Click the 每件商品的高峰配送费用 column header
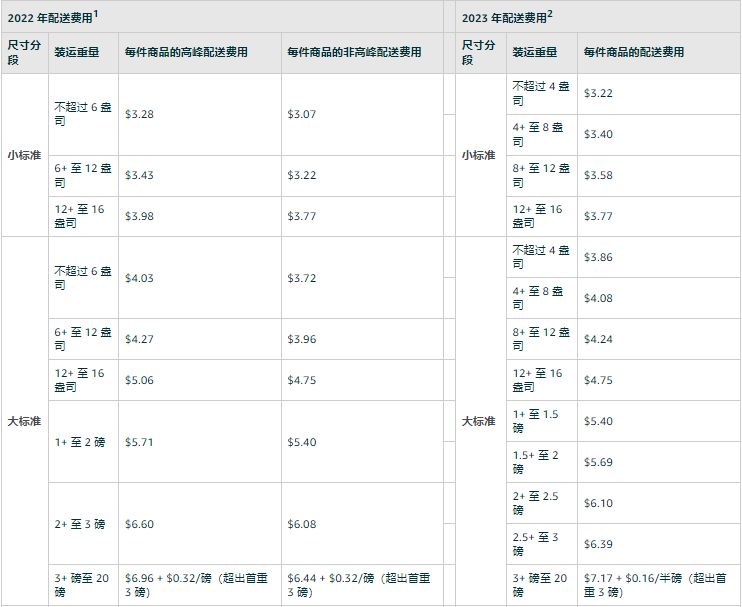 (186, 52)
